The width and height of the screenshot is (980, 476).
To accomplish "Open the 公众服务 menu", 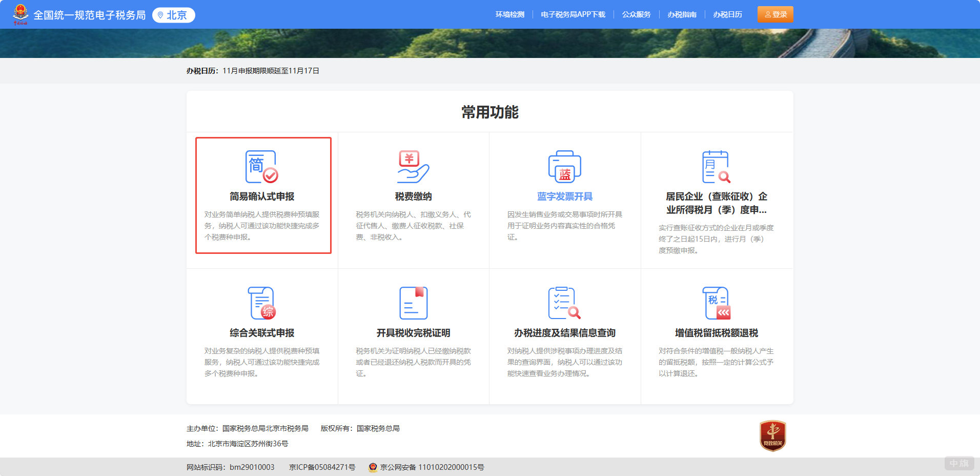I will [x=636, y=14].
